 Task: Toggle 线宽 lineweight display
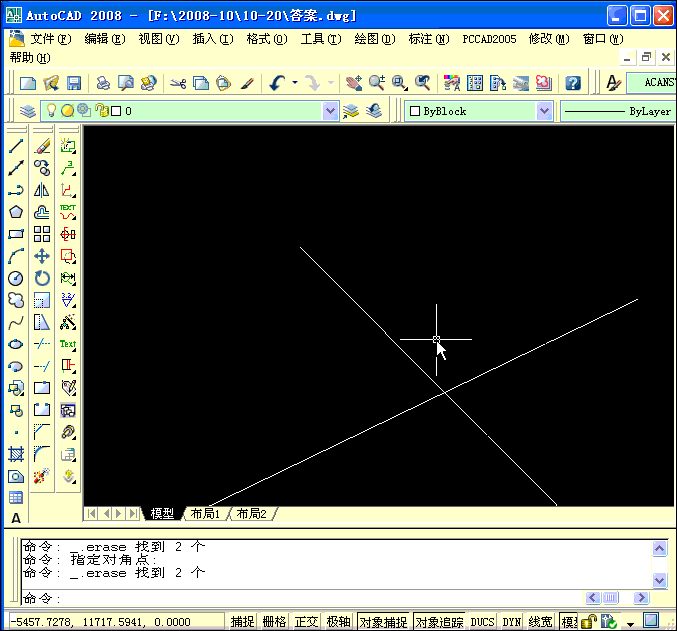pyautogui.click(x=541, y=622)
